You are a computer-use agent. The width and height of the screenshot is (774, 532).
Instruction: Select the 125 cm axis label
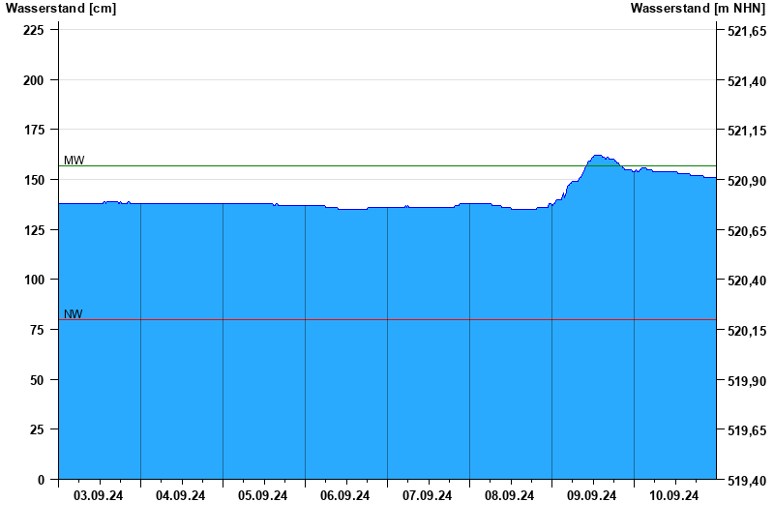click(x=34, y=230)
